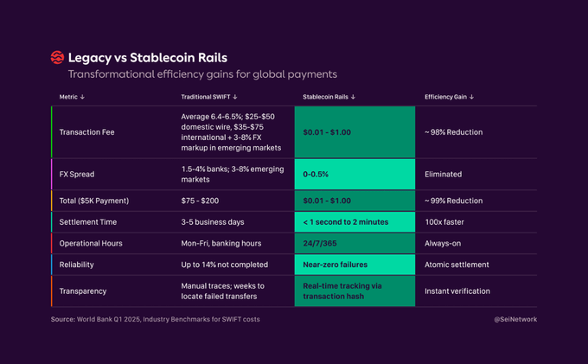588x364 pixels.
Task: Select the Operational Hours row label
Action: (x=93, y=244)
